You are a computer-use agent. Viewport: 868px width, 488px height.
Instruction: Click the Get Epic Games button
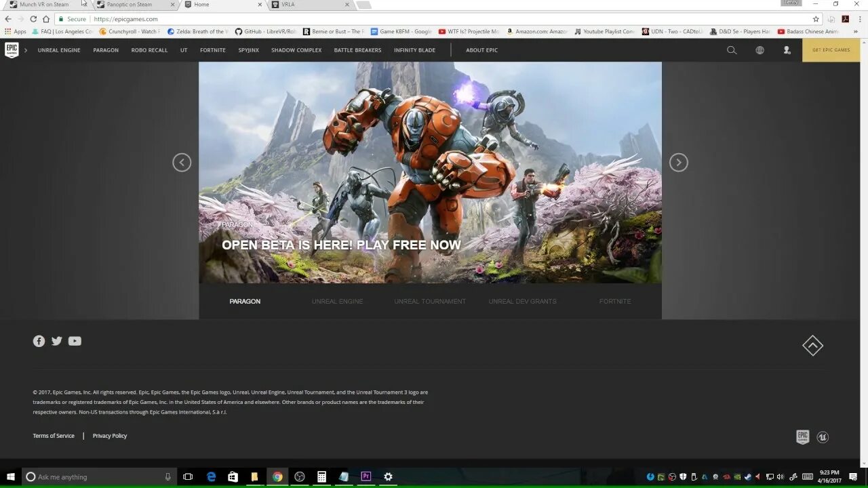831,50
